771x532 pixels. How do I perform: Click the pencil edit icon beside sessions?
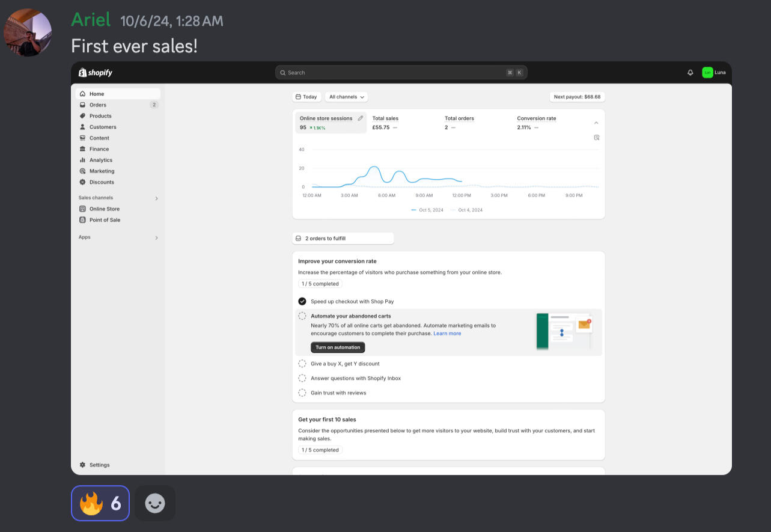point(361,118)
